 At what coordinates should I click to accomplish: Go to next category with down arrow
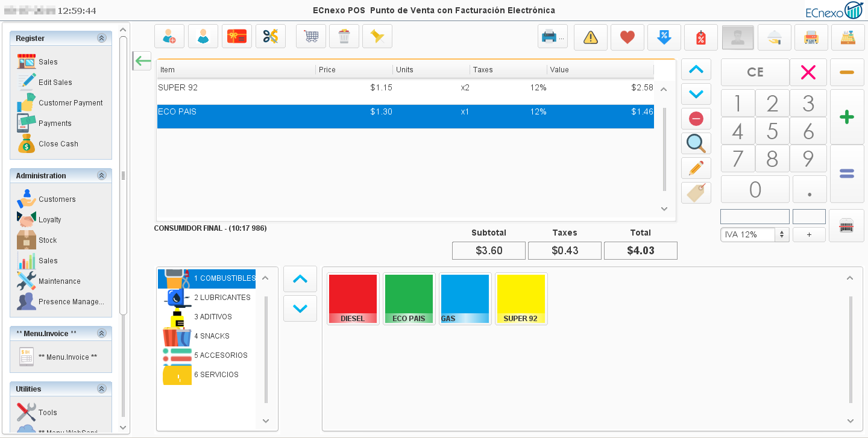coord(300,308)
